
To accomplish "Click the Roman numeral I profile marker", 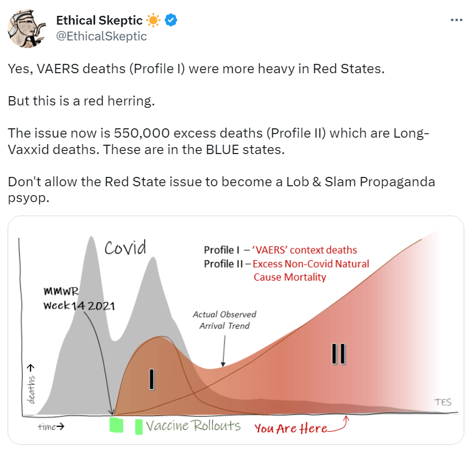I will point(152,378).
